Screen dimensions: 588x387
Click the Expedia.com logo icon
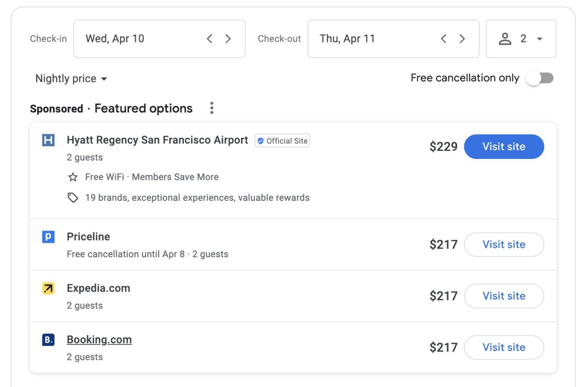[48, 289]
